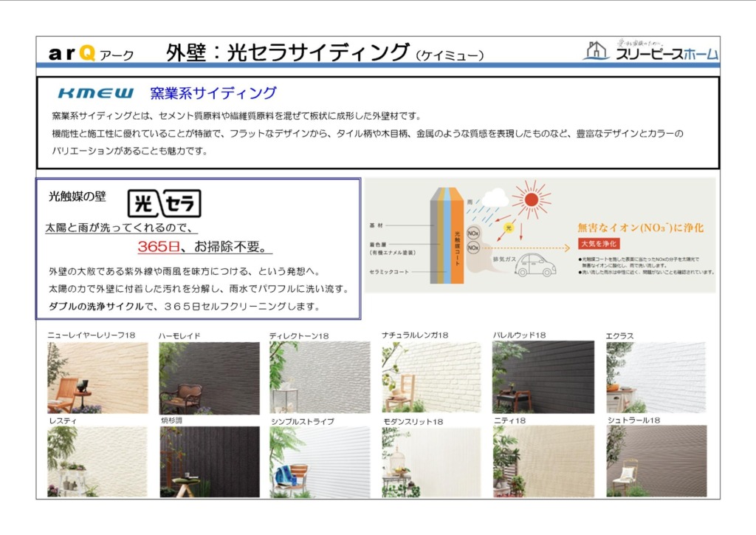The image size is (756, 535).
Task: Open the ディレクトーン18 wall thumbnail
Action: pyautogui.click(x=320, y=378)
